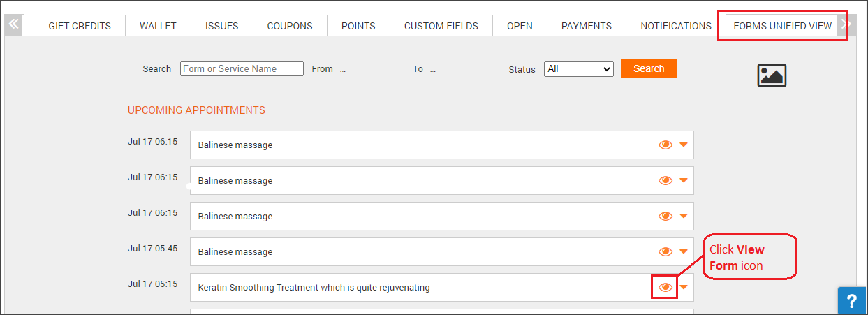
Task: Click the Jul 17 05:45 timestamp
Action: coord(152,248)
